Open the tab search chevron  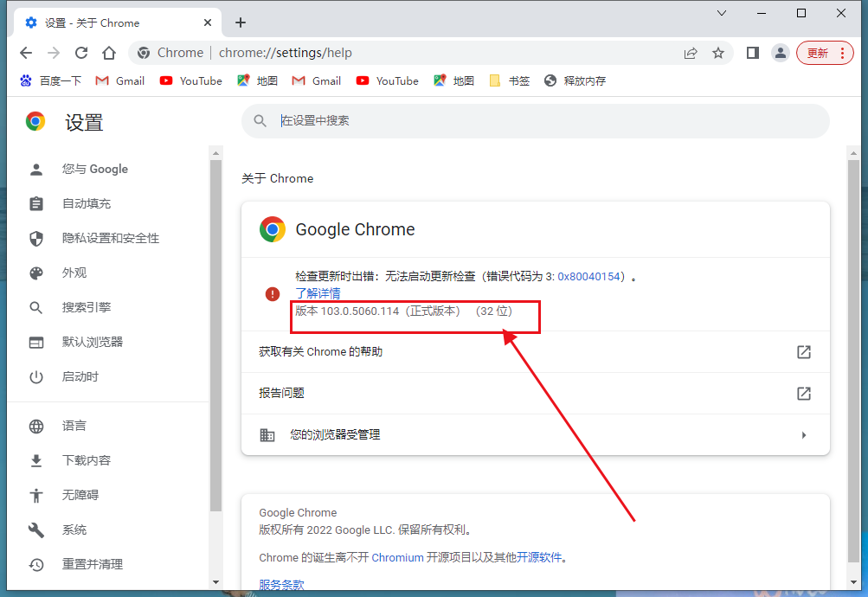tap(721, 13)
